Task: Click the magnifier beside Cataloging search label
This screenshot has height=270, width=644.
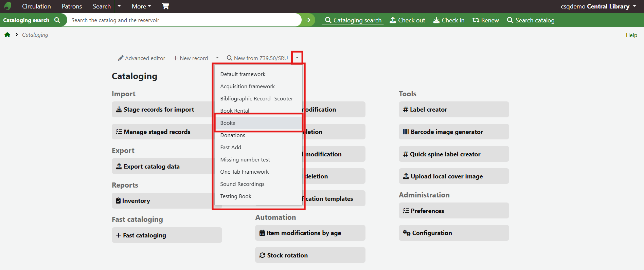Action: [x=57, y=20]
